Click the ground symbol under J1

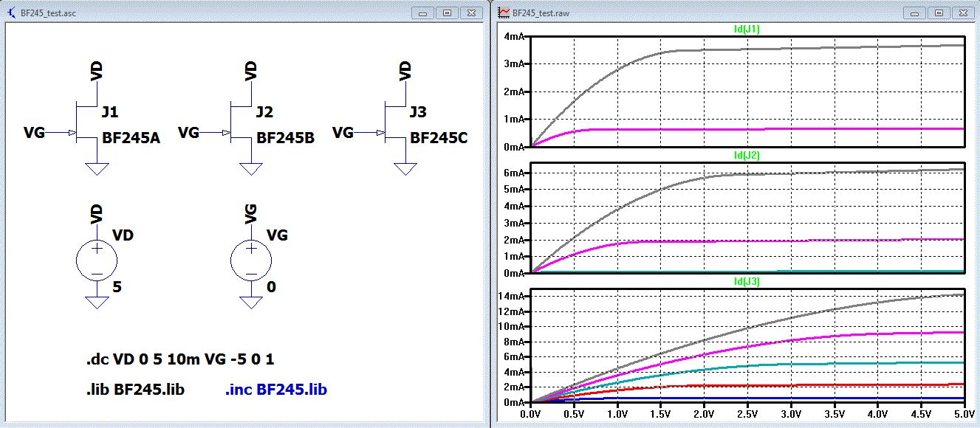pos(97,168)
